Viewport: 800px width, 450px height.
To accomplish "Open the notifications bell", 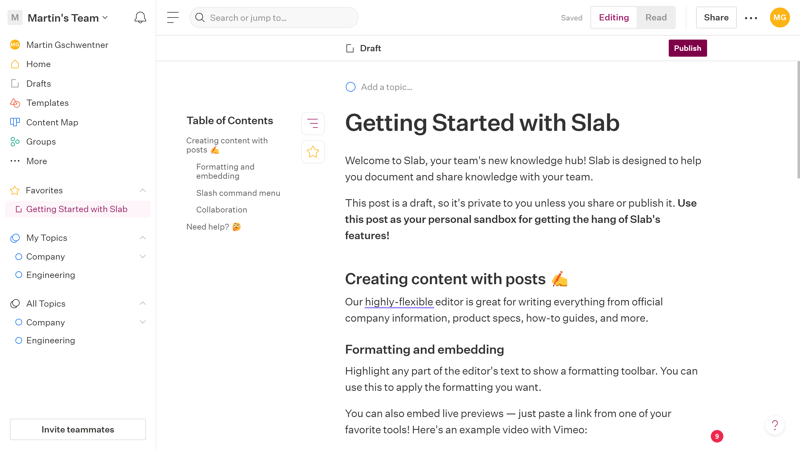I will 140,18.
